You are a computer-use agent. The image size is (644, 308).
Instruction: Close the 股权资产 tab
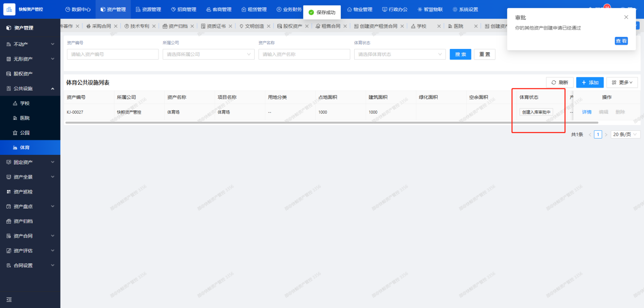pyautogui.click(x=307, y=26)
